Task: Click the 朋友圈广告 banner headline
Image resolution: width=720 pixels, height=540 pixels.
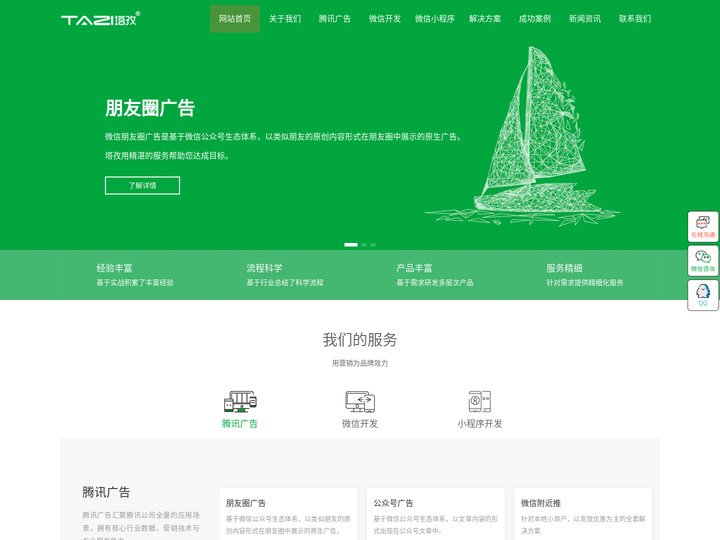Action: point(150,108)
